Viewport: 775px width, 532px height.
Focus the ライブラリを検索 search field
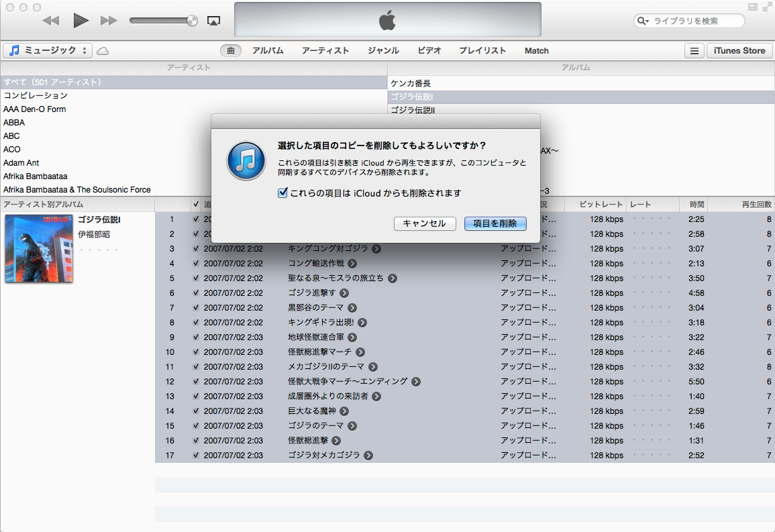(x=689, y=21)
